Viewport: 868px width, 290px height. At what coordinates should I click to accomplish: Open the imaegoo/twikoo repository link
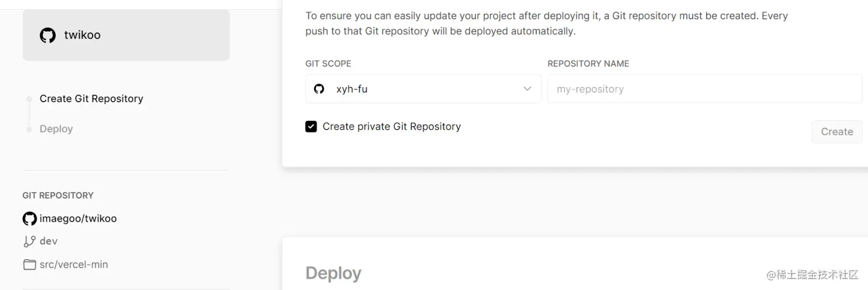click(78, 218)
